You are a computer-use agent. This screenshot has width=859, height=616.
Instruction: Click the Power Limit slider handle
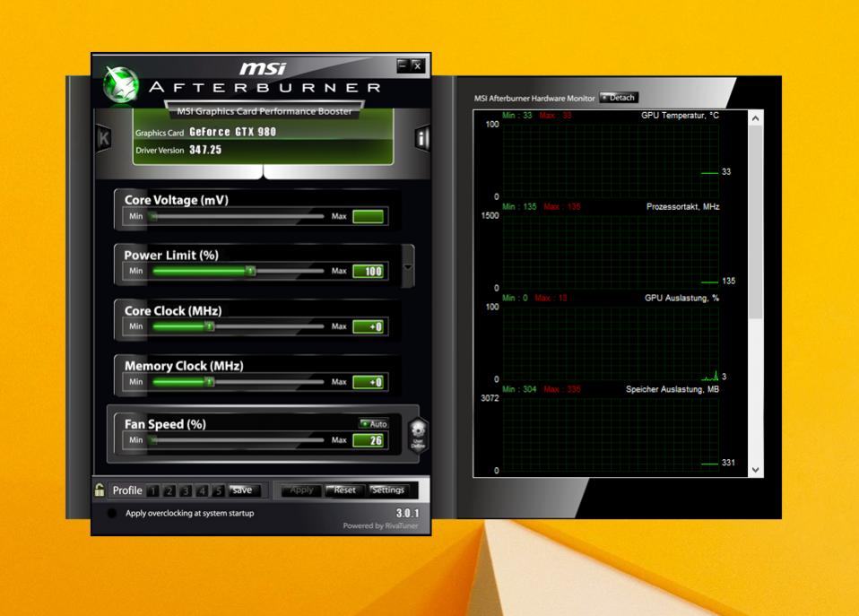point(250,272)
